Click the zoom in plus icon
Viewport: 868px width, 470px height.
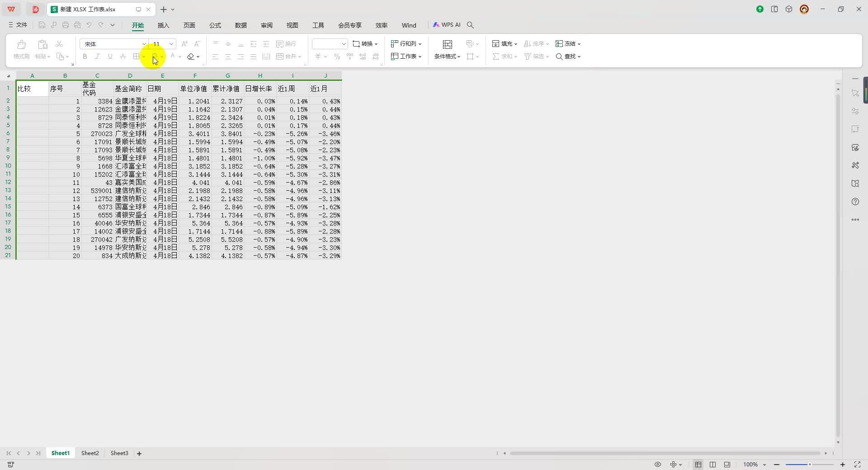click(x=843, y=465)
